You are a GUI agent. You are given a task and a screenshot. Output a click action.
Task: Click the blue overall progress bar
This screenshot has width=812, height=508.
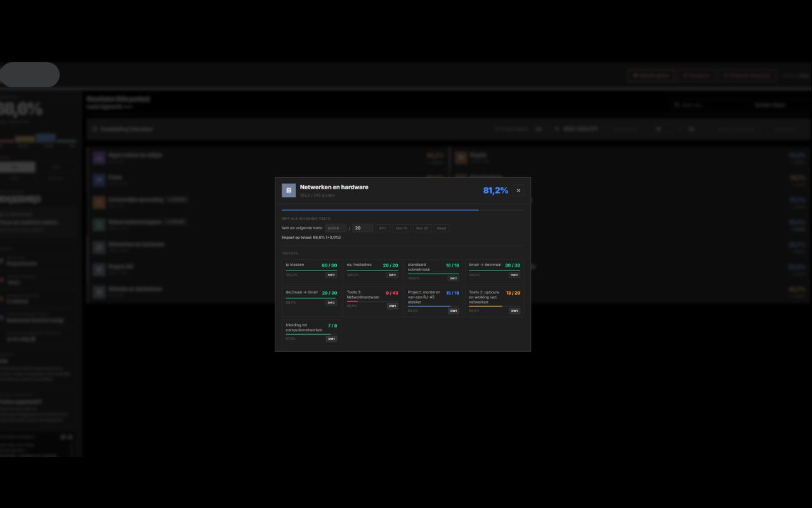click(380, 210)
